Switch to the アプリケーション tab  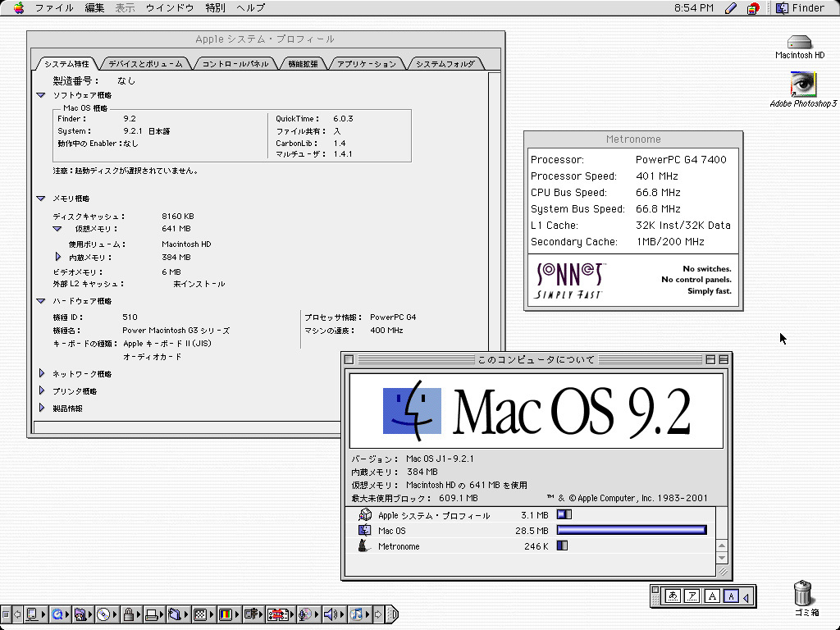367,64
